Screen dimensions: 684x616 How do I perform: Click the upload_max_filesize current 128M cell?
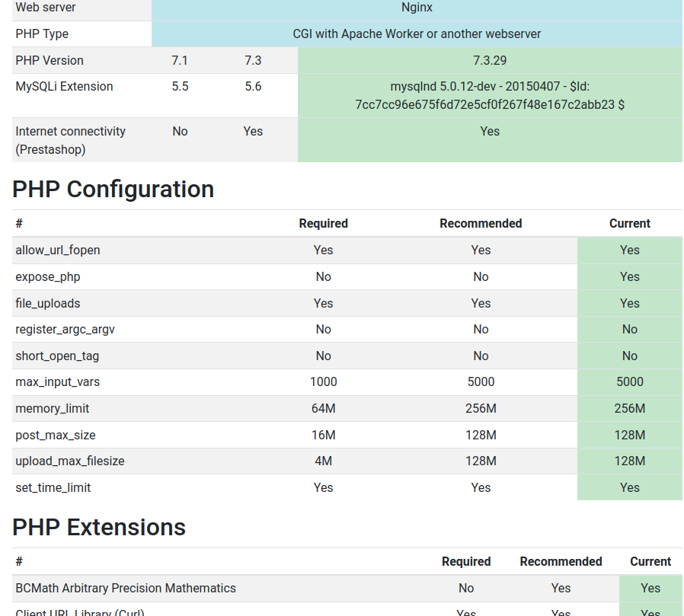(x=629, y=461)
